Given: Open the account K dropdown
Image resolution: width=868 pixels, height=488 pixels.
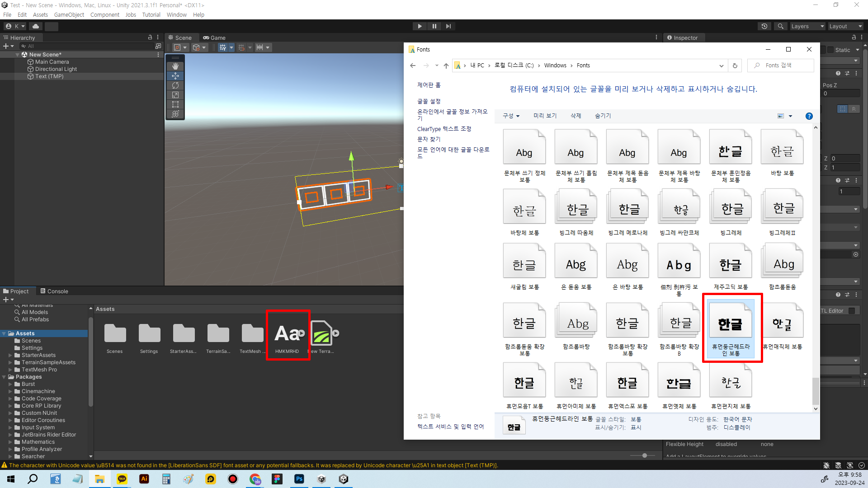Looking at the screenshot, I should [15, 26].
